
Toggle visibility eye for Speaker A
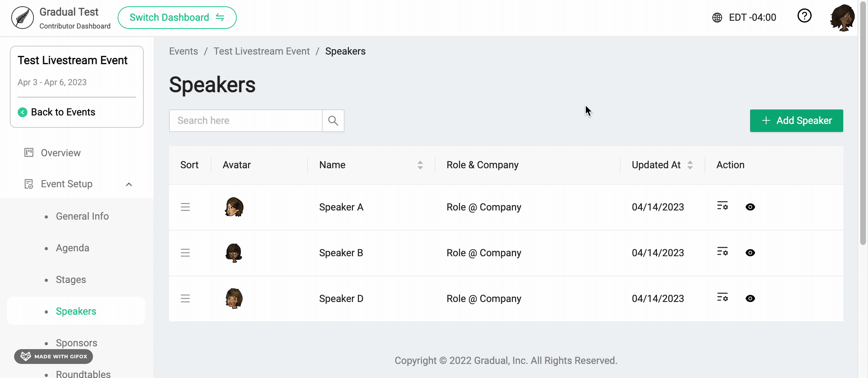750,207
